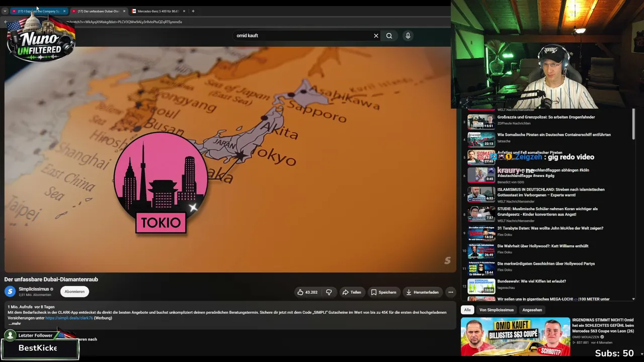This screenshot has height=362, width=644.
Task: Play 'Die merkwürdigsten Geschichten über Hollywood Partys'
Action: [x=546, y=263]
